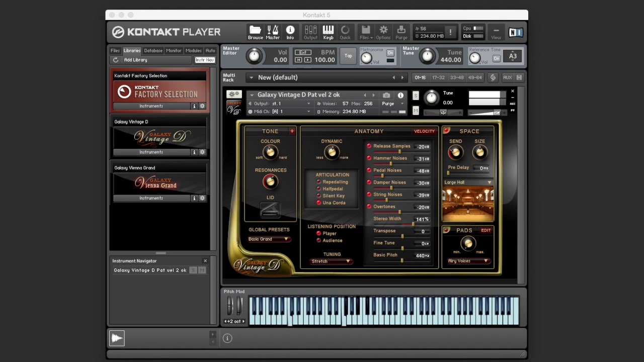Expand the Basic Grand global presets menu

269,239
